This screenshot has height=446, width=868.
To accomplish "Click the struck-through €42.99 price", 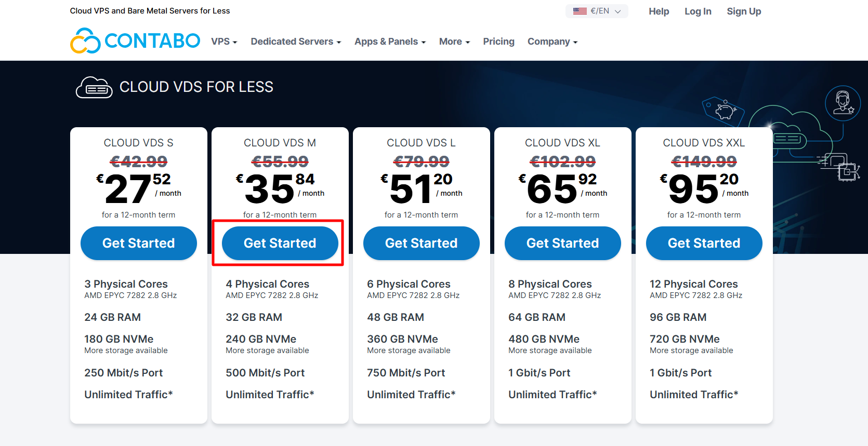I will [139, 161].
